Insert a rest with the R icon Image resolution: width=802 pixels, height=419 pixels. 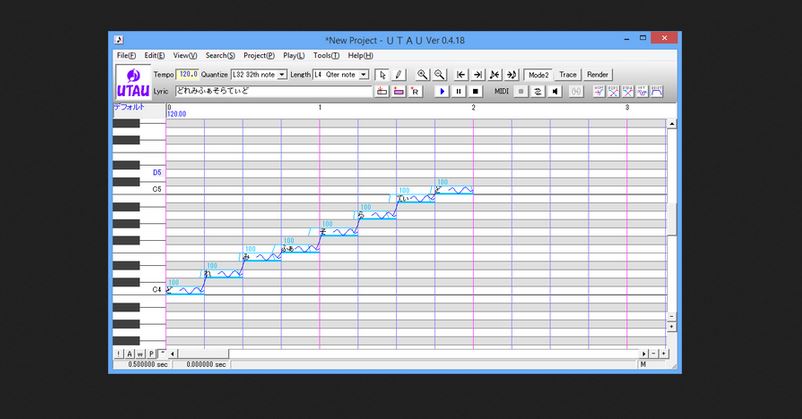click(x=415, y=91)
